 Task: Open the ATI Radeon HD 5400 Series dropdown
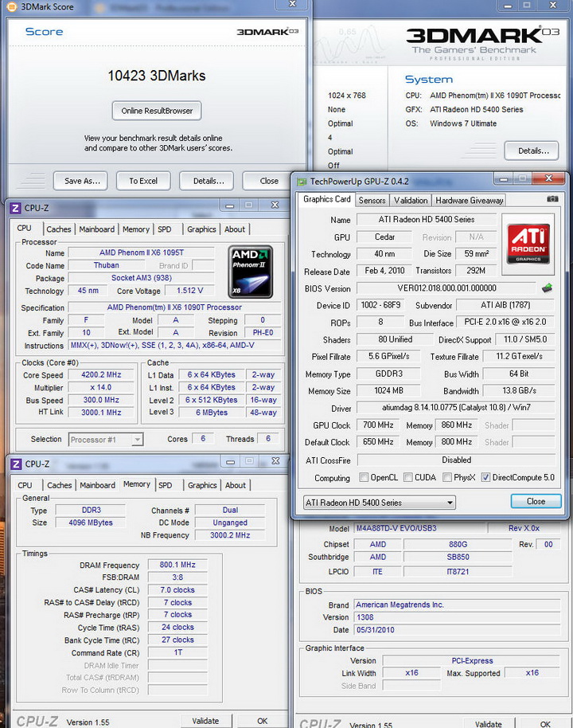tap(379, 503)
